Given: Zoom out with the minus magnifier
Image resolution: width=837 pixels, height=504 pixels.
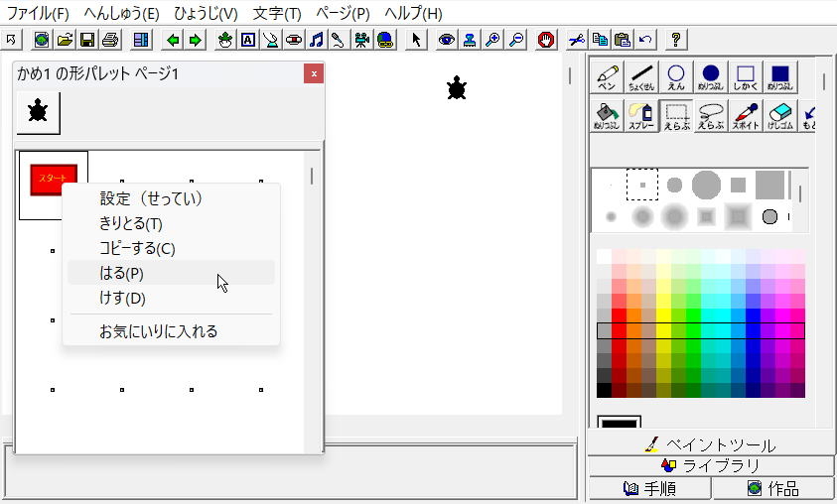Looking at the screenshot, I should pyautogui.click(x=515, y=40).
